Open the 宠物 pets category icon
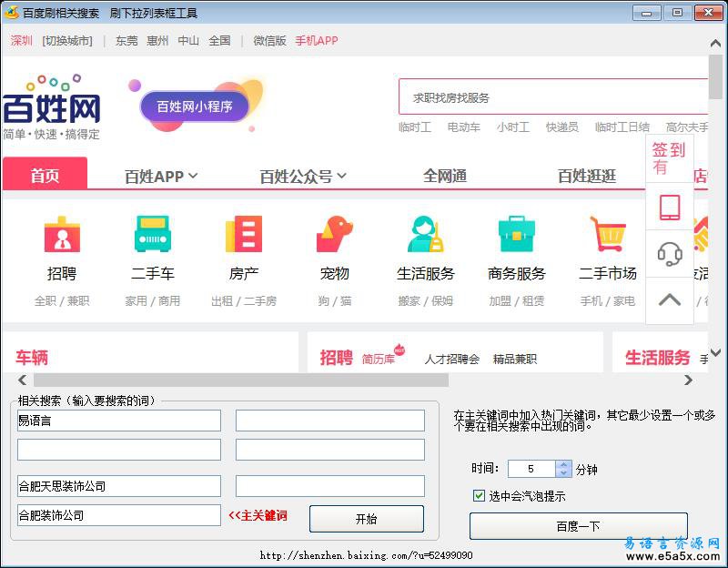The height and width of the screenshot is (568, 728). [334, 234]
